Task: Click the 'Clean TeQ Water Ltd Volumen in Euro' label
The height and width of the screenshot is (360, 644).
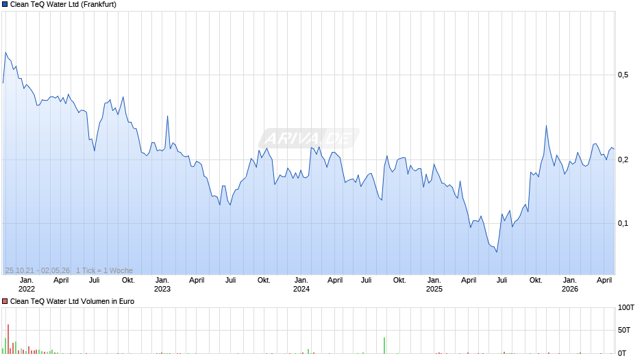Action: tap(73, 301)
